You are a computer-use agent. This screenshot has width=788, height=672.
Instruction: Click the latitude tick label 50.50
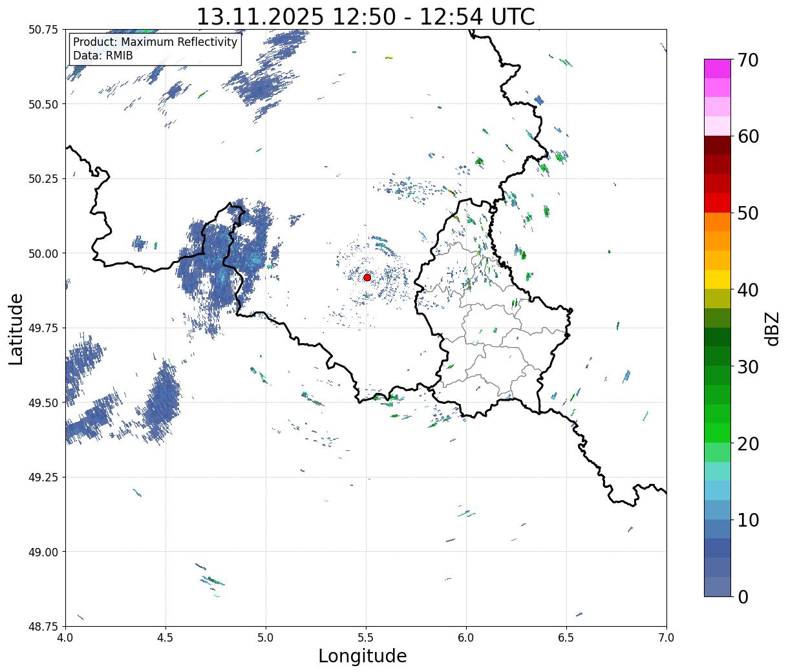43,104
